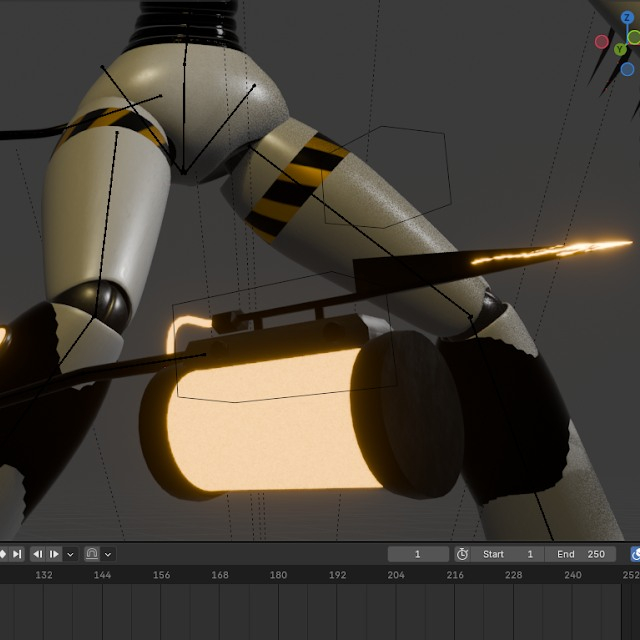Viewport: 640px width, 640px height.
Task: Click frame 228 on the timeline ruler
Action: point(513,575)
